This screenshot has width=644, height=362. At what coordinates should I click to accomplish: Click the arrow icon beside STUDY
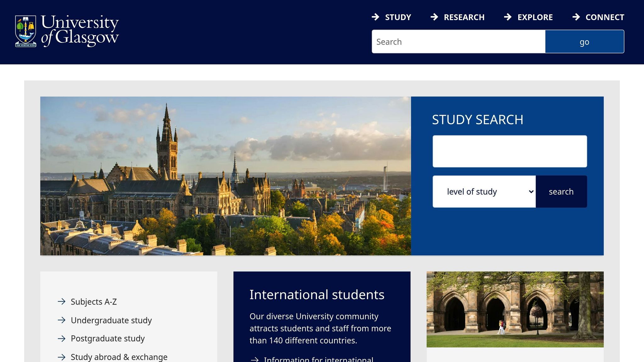coord(376,17)
